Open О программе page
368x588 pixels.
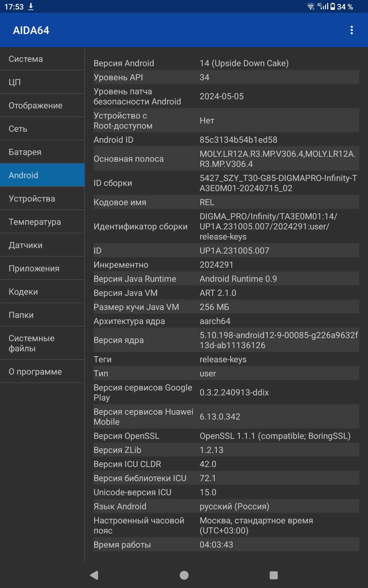pos(42,371)
